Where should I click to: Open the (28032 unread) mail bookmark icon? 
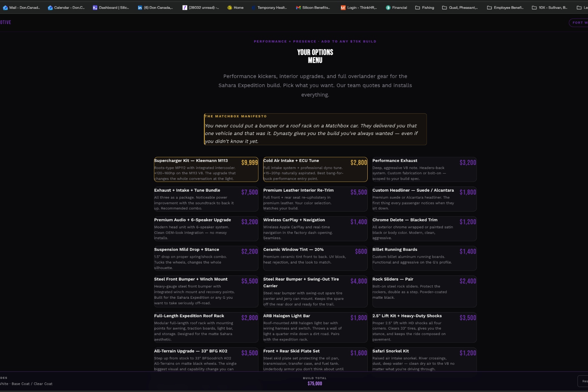tap(185, 8)
